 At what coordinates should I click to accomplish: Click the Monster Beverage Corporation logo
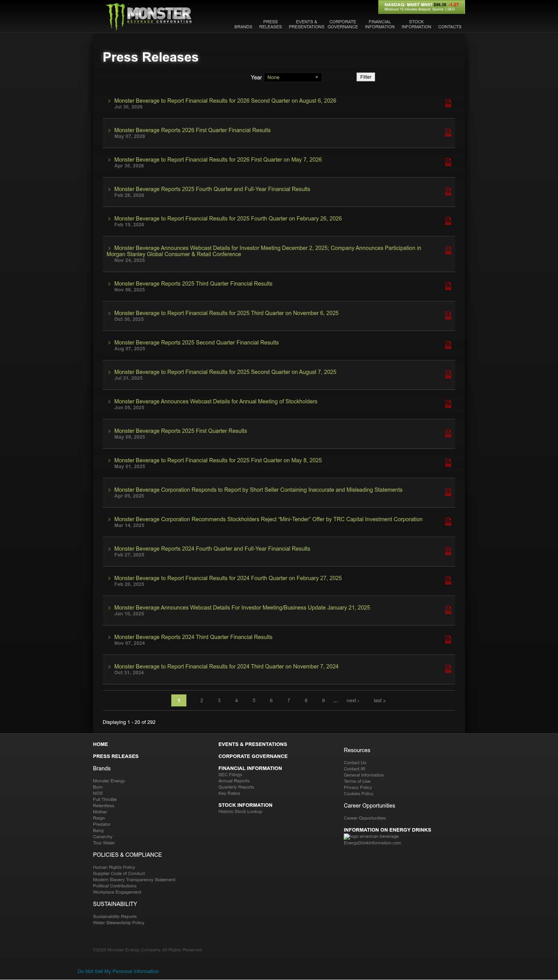tap(149, 16)
